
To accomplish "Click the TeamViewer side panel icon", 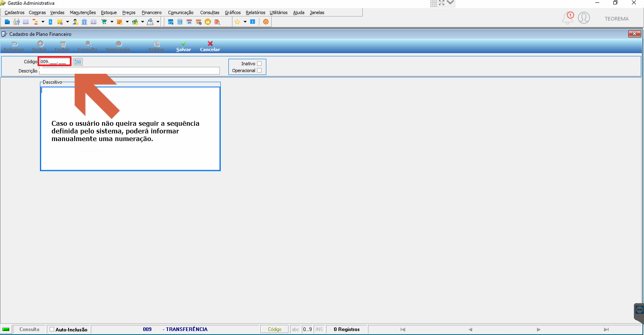I will (x=639, y=310).
